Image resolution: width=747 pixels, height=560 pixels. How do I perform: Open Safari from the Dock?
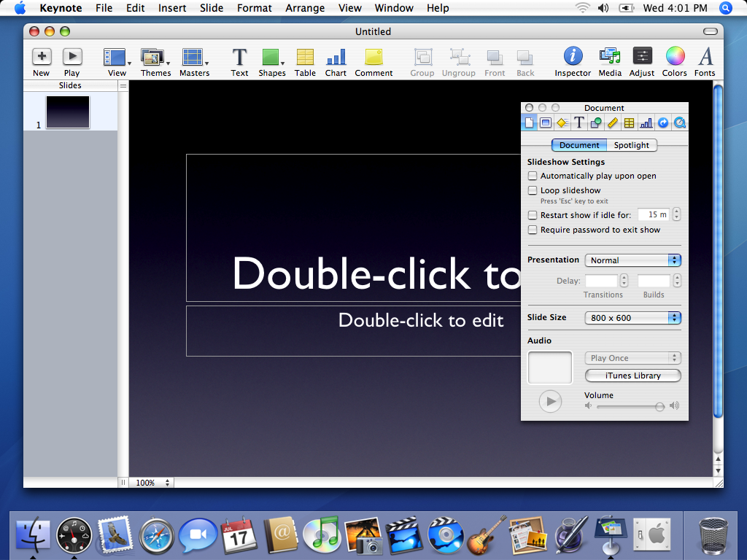156,536
